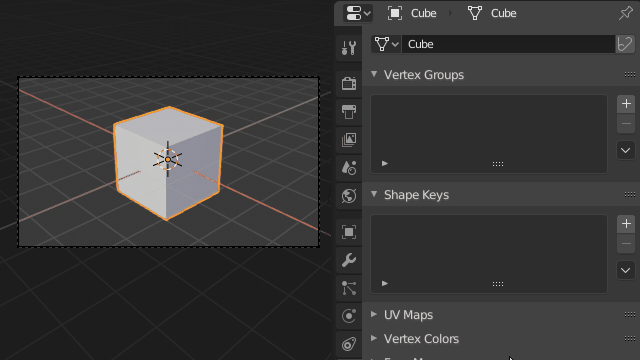The width and height of the screenshot is (640, 360).
Task: Collapse the Vertex Groups panel
Action: click(x=374, y=74)
